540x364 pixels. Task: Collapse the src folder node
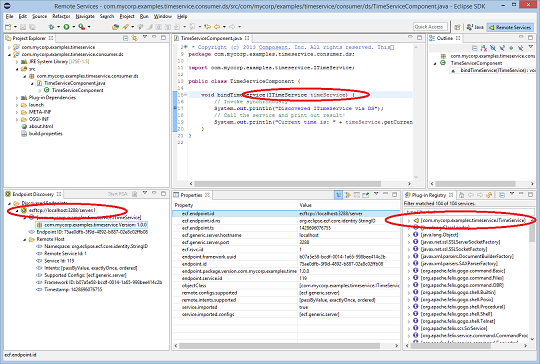tap(17, 69)
